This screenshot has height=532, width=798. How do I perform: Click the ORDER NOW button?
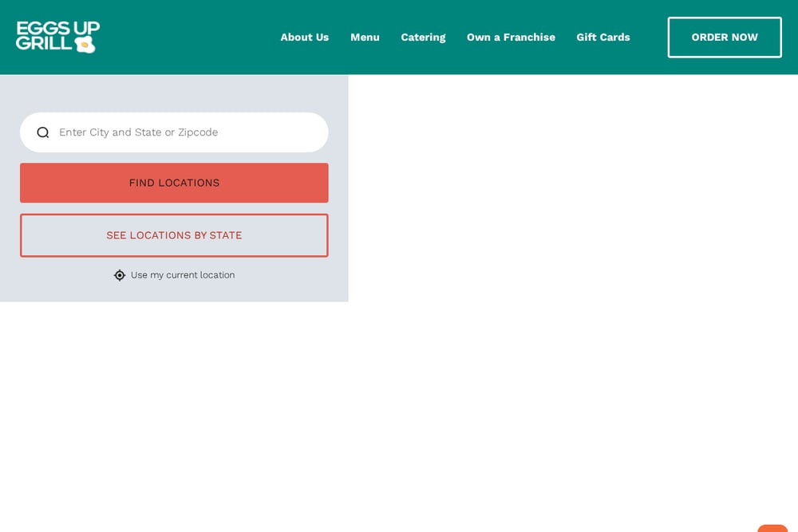pos(725,37)
